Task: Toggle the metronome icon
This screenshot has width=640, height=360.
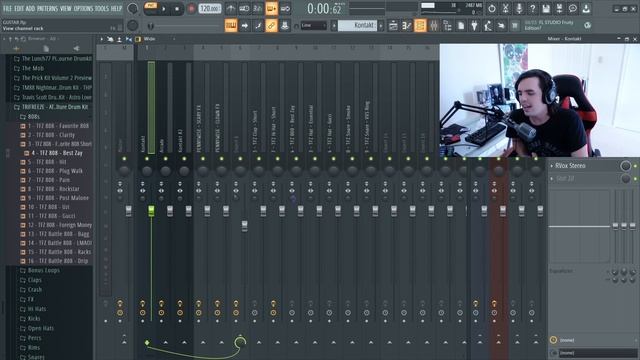Action: 231,8
